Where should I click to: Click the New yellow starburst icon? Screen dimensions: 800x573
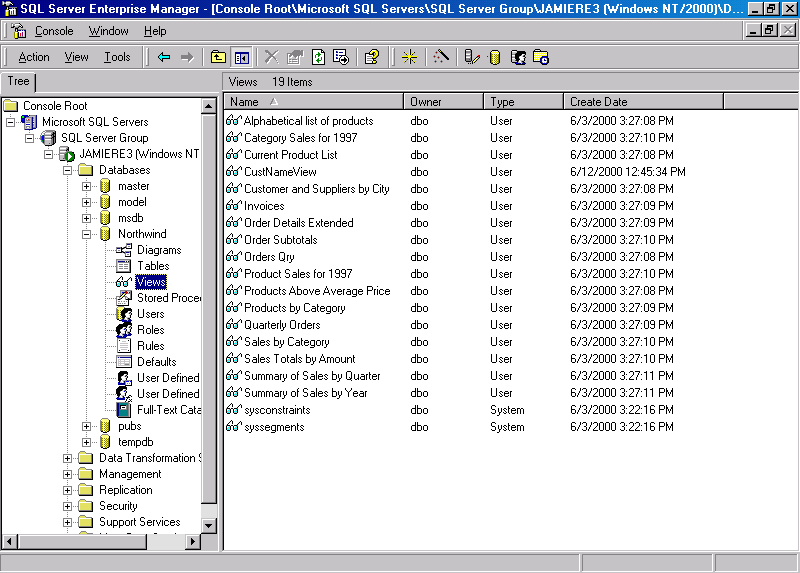pyautogui.click(x=409, y=57)
